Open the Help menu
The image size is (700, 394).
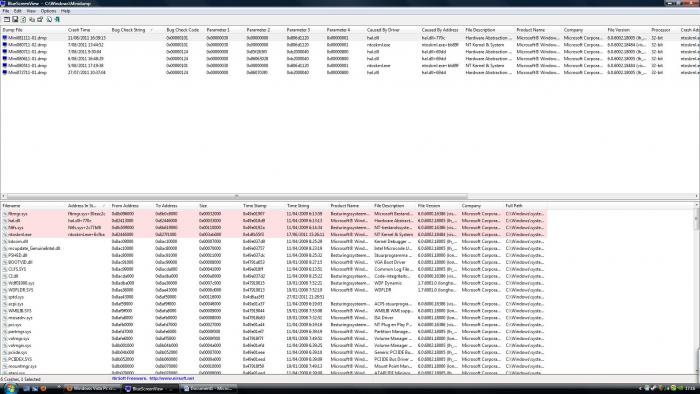click(65, 11)
